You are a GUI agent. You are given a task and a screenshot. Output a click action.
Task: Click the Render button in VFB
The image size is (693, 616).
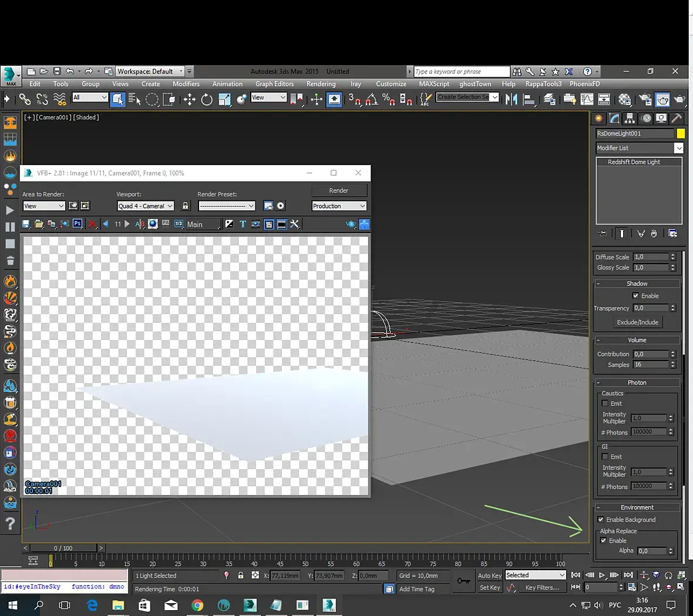[x=338, y=190]
